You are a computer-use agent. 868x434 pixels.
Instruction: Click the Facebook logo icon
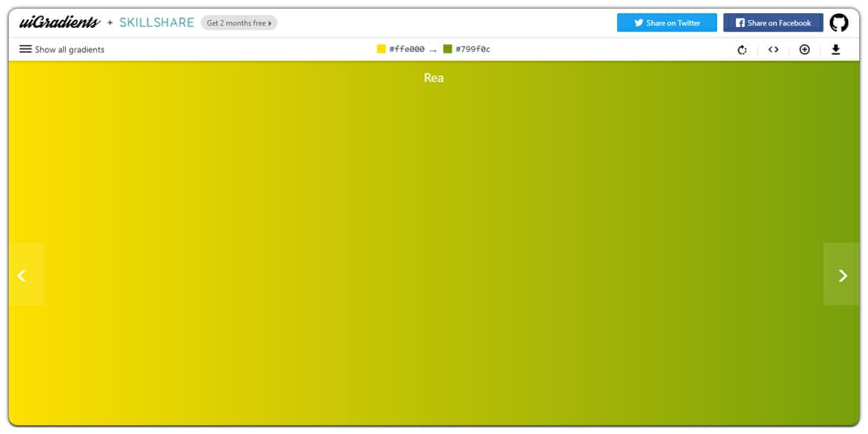[740, 23]
